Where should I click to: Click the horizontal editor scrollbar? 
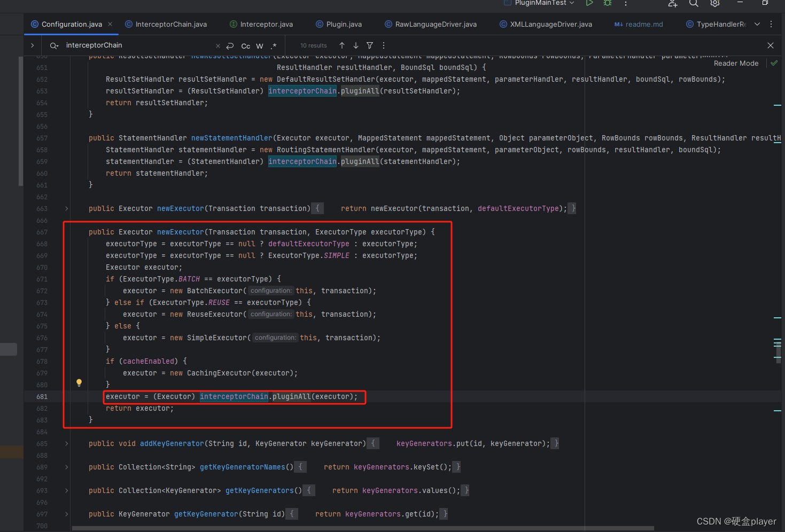363,528
